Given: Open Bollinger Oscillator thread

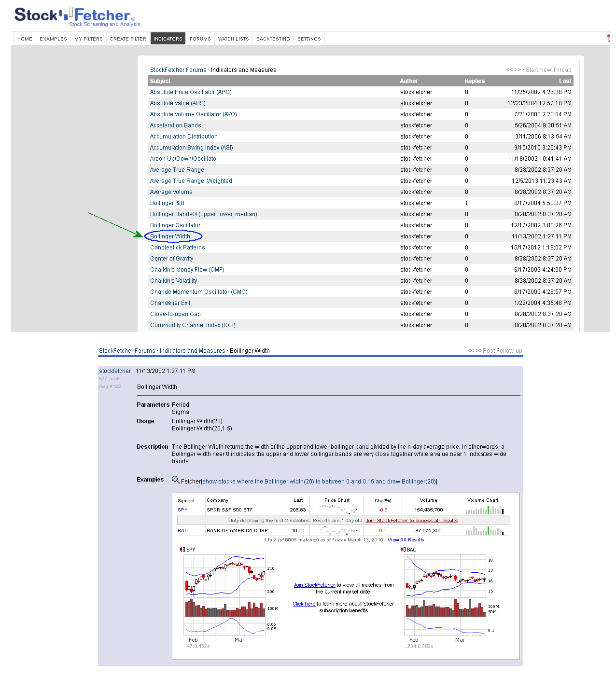Looking at the screenshot, I should click(175, 225).
